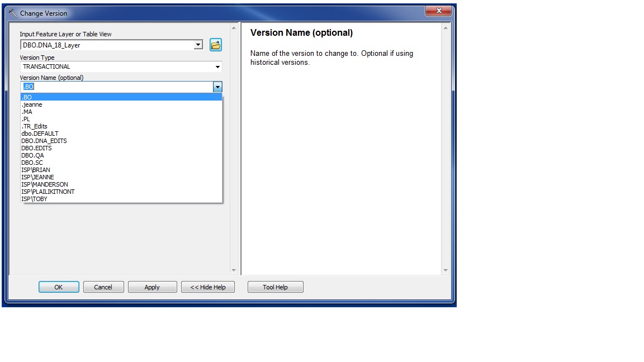Click the help panel scroll down arrow
The height and width of the screenshot is (362, 644).
tap(446, 270)
